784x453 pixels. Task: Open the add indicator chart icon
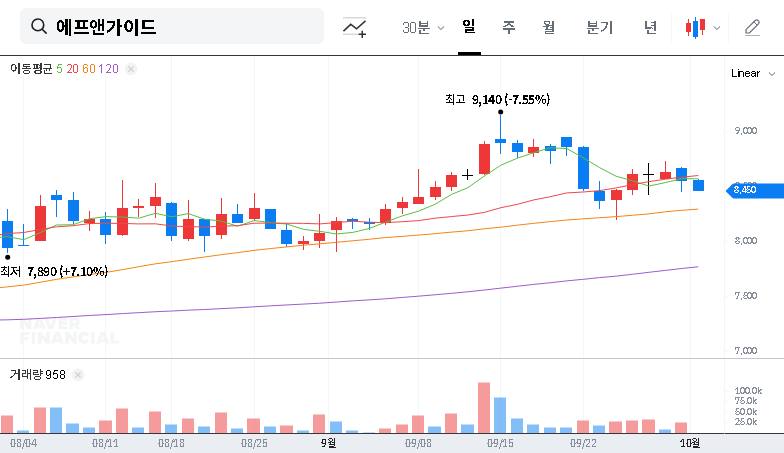pos(354,28)
